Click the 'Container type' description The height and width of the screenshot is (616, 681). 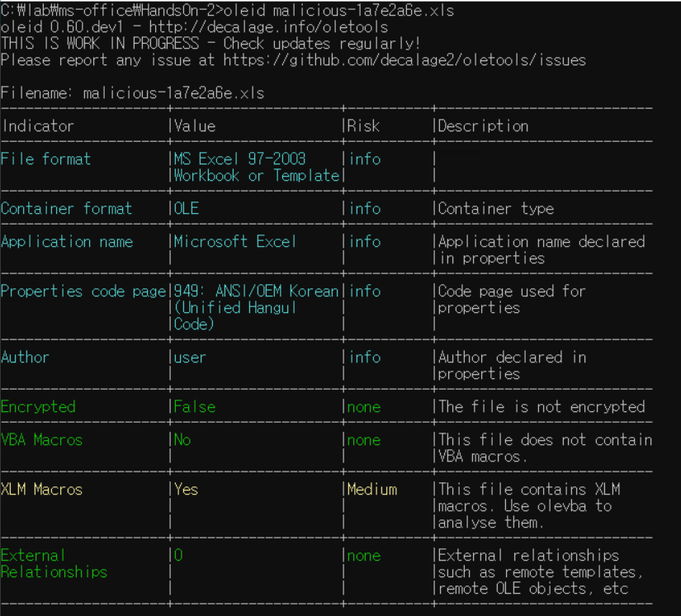pyautogui.click(x=496, y=209)
